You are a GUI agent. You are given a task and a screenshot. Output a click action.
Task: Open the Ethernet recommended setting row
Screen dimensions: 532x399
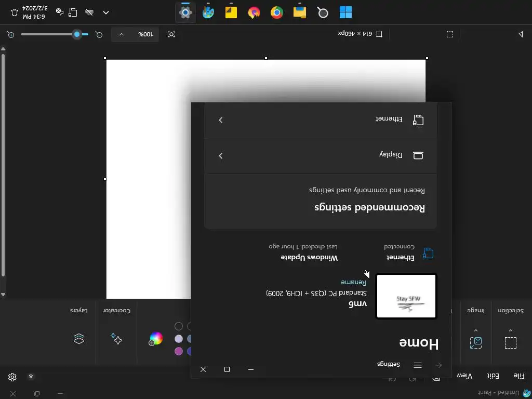(x=321, y=120)
